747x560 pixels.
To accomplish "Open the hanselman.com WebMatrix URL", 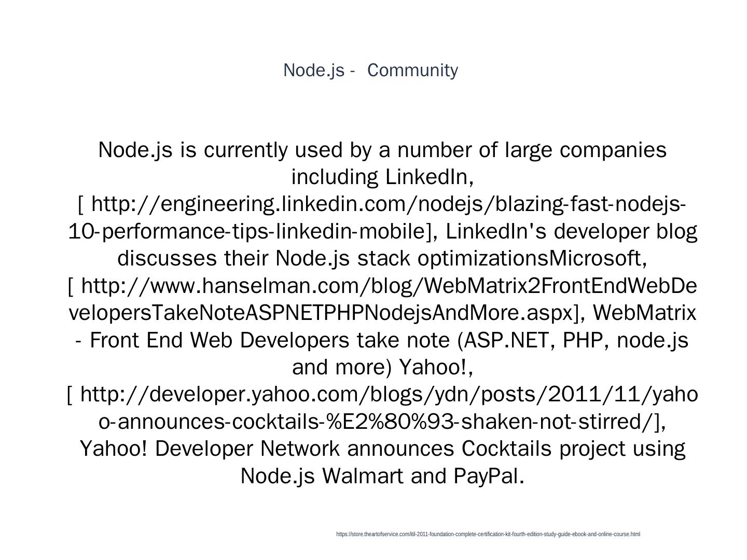I will tap(389, 286).
